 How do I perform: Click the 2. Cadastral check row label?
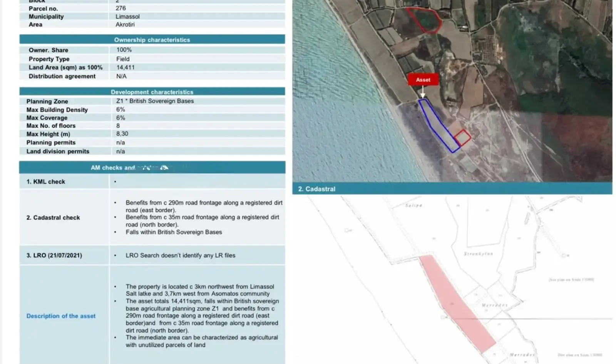(53, 217)
